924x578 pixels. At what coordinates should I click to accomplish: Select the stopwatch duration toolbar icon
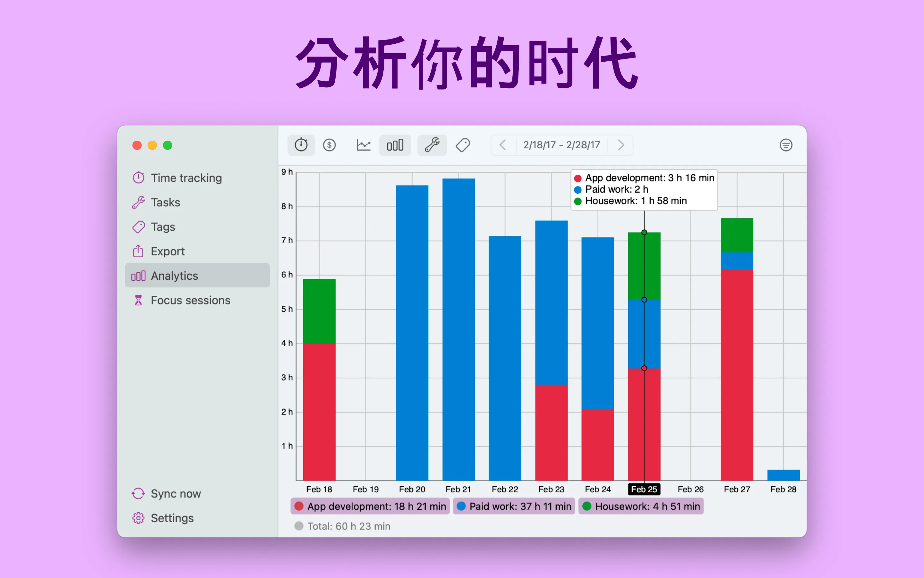point(301,145)
